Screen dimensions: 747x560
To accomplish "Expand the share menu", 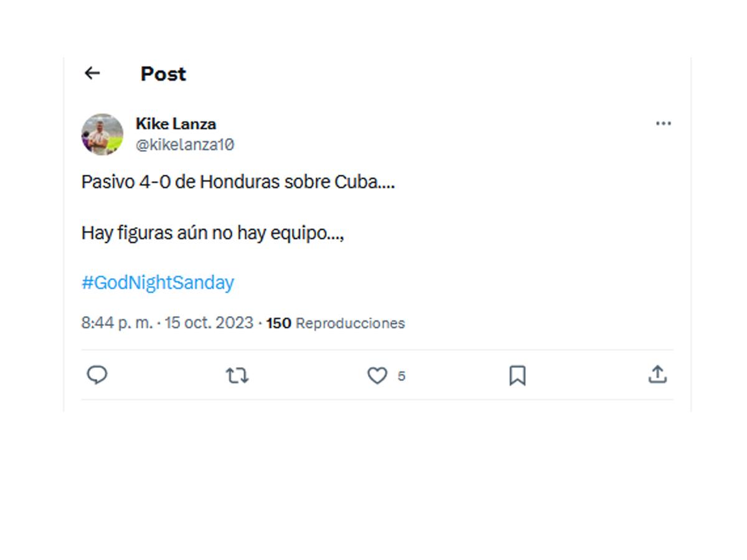I will (x=659, y=375).
